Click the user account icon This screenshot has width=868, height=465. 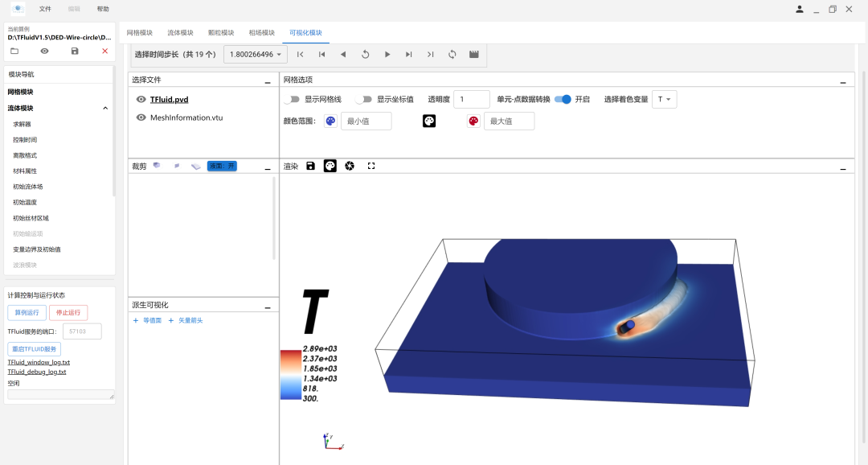[x=800, y=9]
